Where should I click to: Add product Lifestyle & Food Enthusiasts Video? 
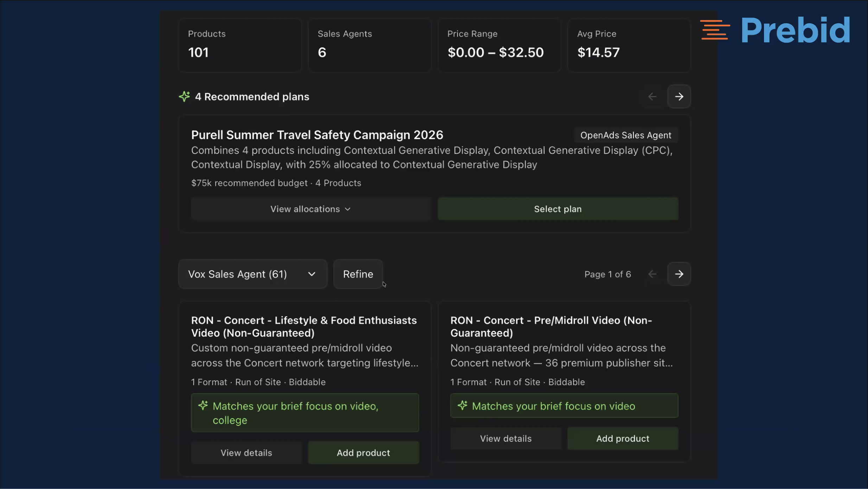363,453
